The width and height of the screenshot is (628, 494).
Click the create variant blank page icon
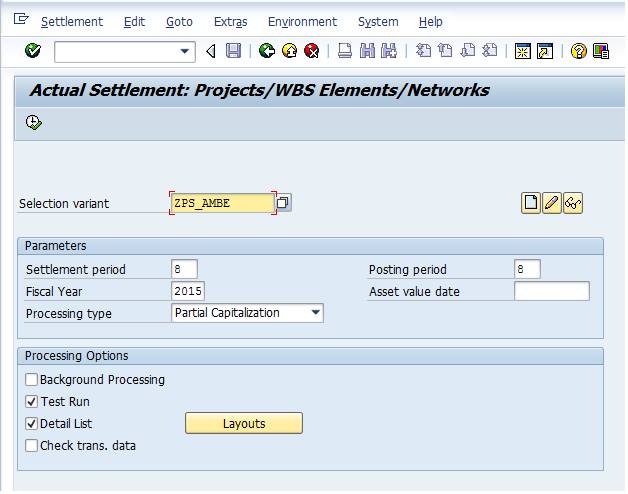[x=531, y=203]
